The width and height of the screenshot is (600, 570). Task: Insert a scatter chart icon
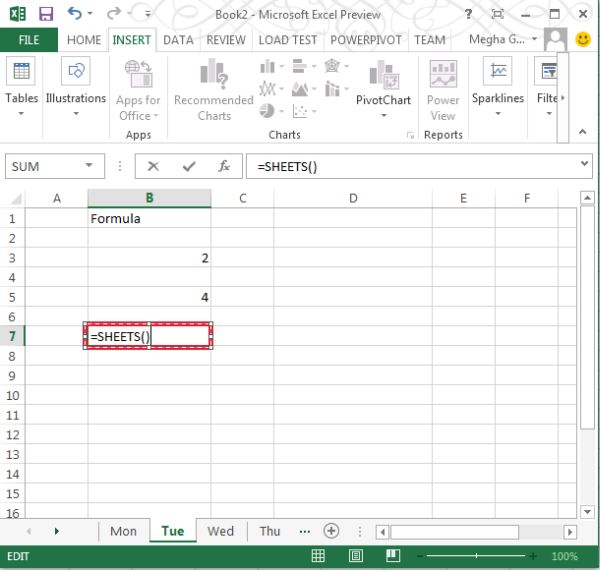coord(300,111)
